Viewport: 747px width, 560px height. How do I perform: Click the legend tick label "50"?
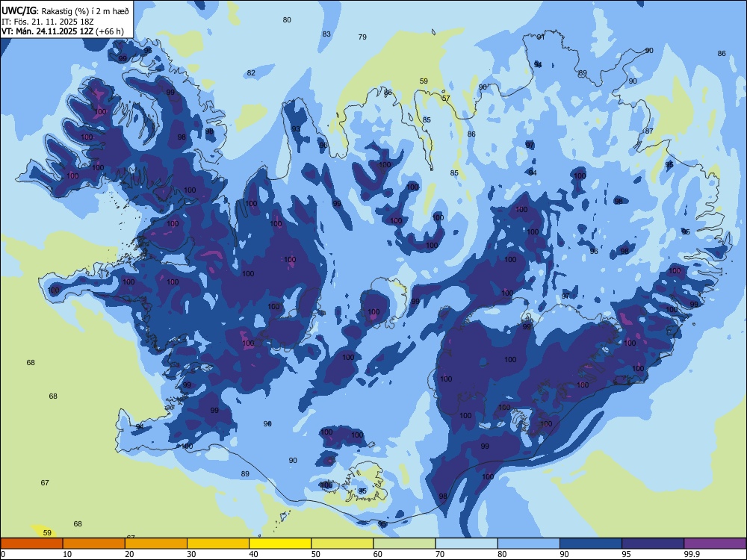tap(316, 554)
